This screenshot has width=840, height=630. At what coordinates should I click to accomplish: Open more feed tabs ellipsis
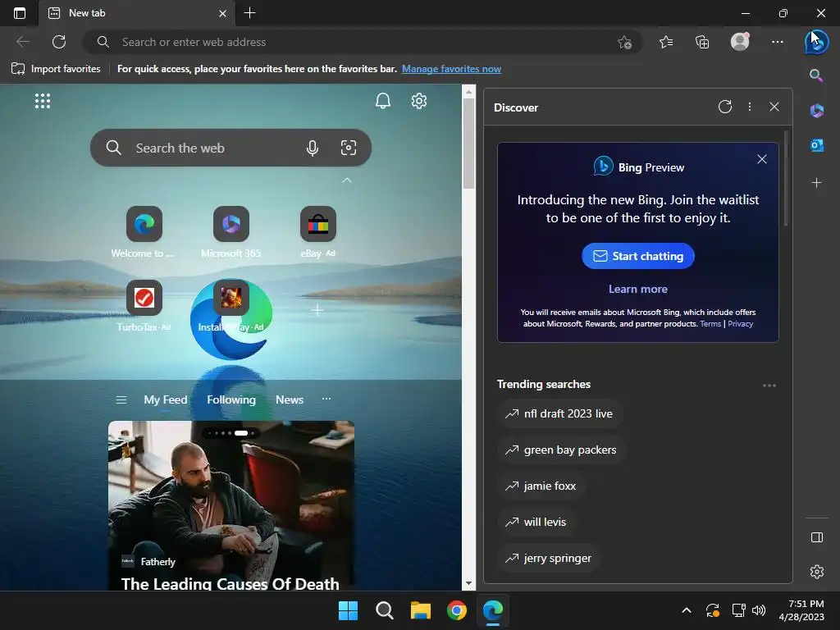(326, 399)
